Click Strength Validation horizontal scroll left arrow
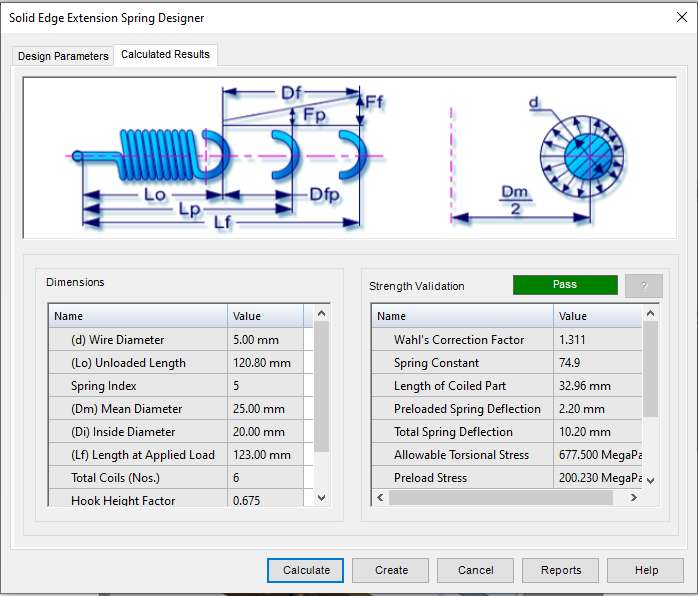This screenshot has height=596, width=698. (x=380, y=497)
